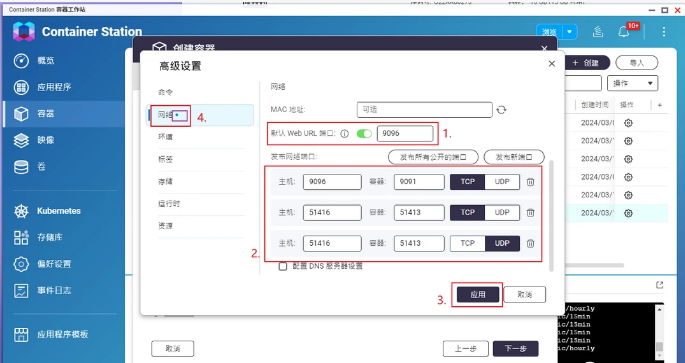The image size is (685, 363).
Task: Click the container port field 9091
Action: tap(419, 182)
